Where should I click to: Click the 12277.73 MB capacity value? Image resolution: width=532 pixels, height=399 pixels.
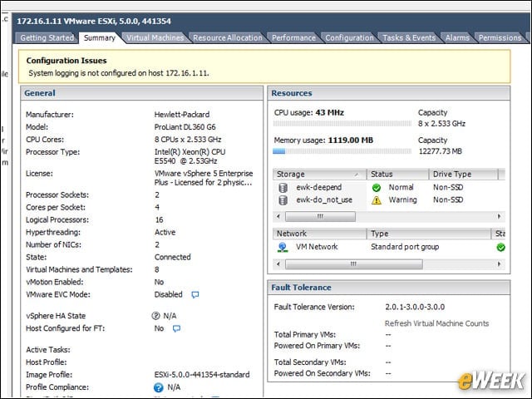[x=440, y=151]
